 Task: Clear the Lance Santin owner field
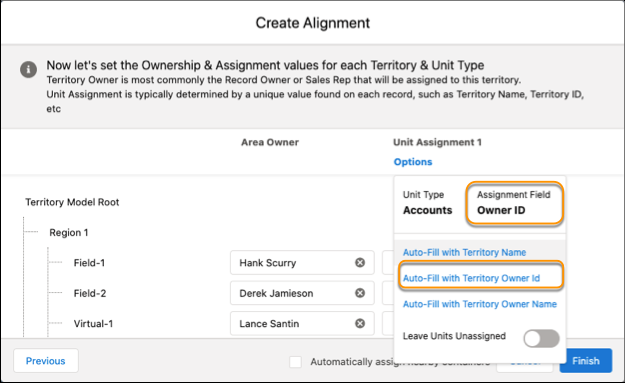tap(360, 324)
